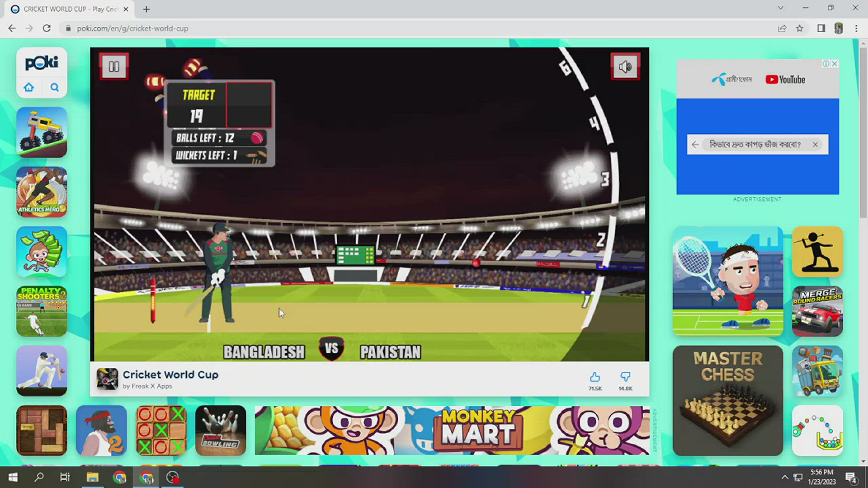
Task: Open the Chrome profile avatar icon
Action: click(838, 28)
